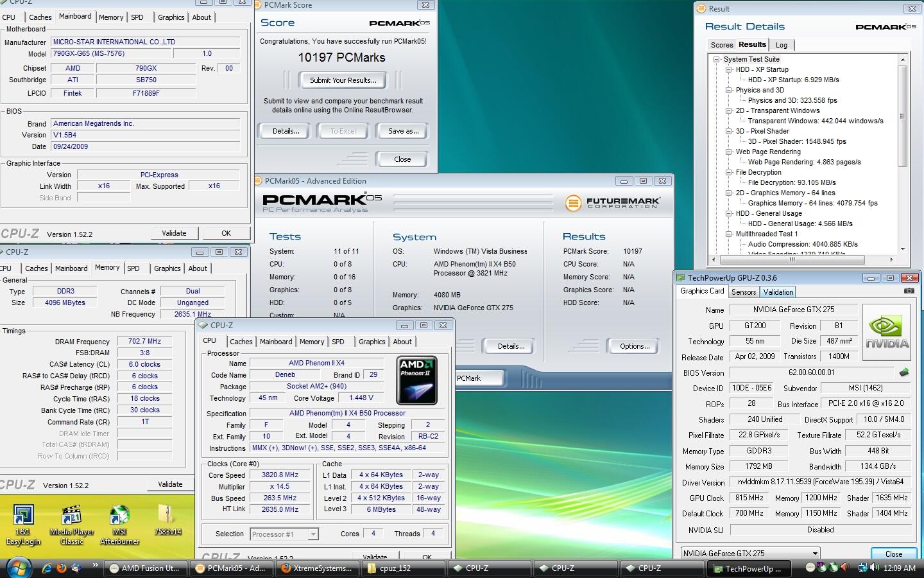Image resolution: width=924 pixels, height=578 pixels.
Task: Open the 1&1 EasyLogin desktop shortcut
Action: 23,525
